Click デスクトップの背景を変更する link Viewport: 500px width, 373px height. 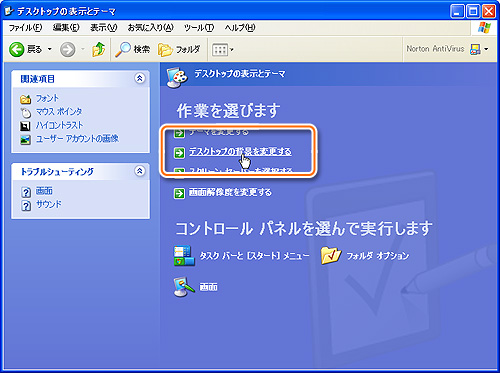pyautogui.click(x=240, y=152)
